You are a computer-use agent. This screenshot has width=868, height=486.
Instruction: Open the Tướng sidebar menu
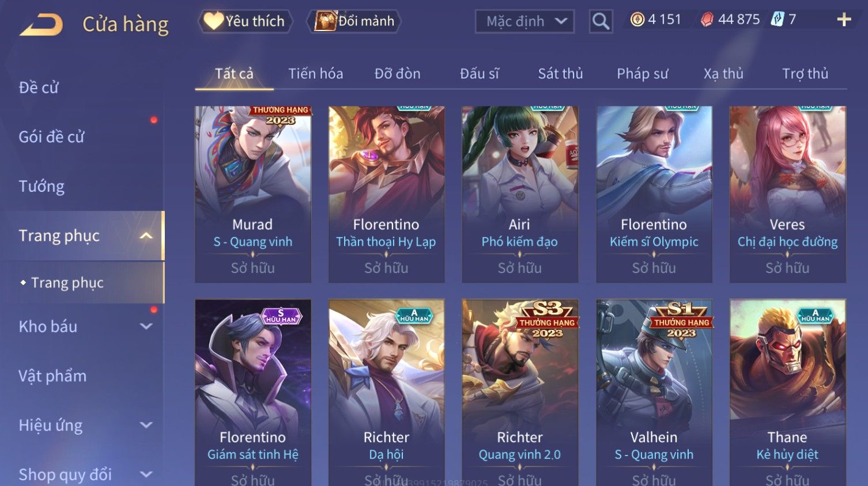pyautogui.click(x=41, y=187)
